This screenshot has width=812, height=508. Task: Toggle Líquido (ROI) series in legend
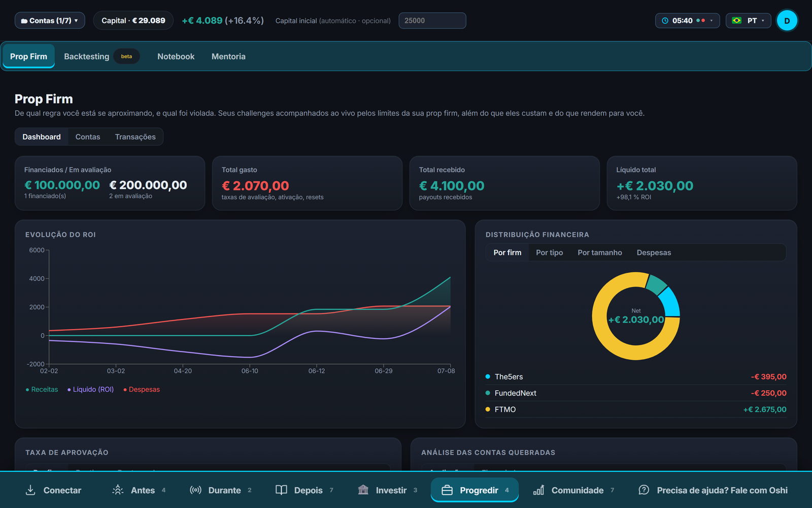(x=90, y=390)
